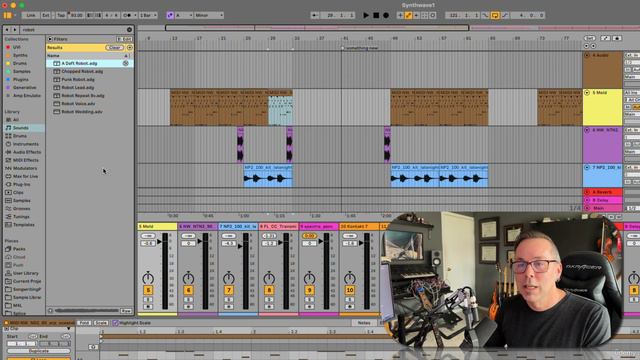The width and height of the screenshot is (640, 360).
Task: Click the Ext sync button
Action: [46, 16]
